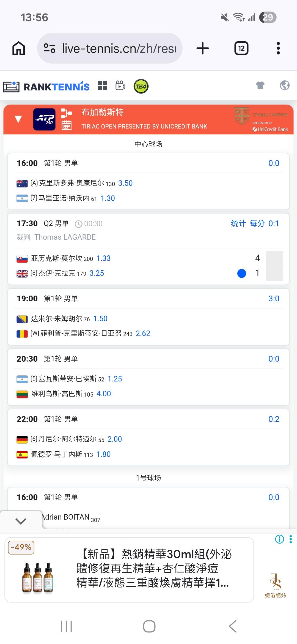Open the t-shirt theme icon

pos(260,85)
